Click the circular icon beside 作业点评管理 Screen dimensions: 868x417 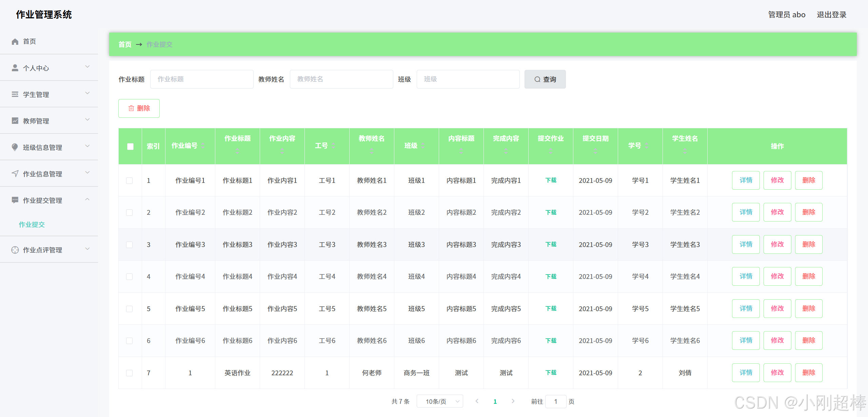[x=15, y=250]
